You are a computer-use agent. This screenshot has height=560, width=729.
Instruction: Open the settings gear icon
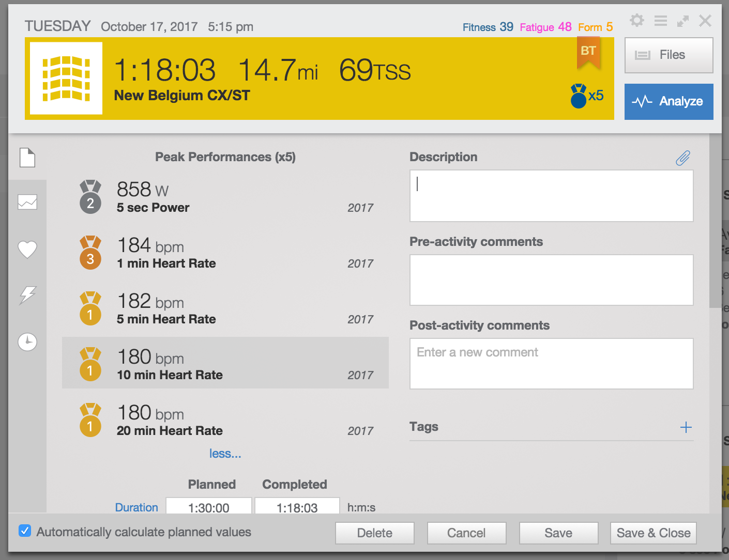(637, 21)
